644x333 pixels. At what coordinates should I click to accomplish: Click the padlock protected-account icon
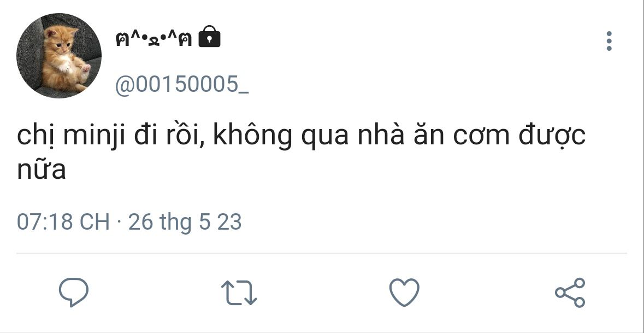209,37
